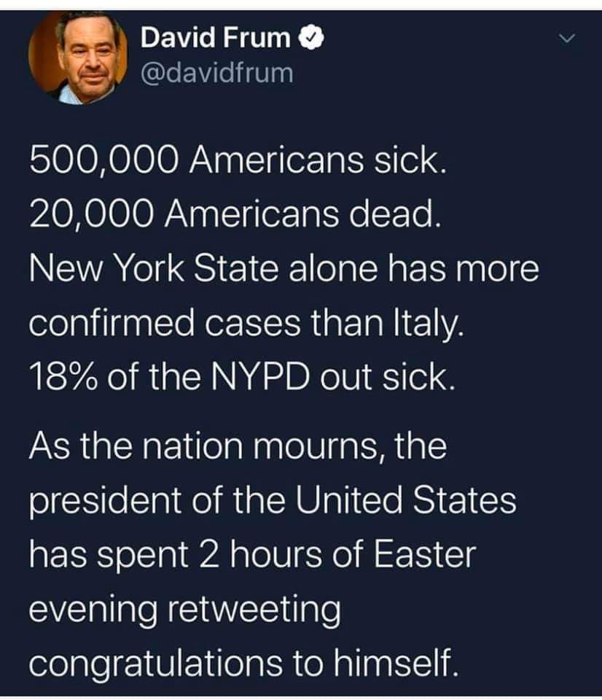Click the phrase "congratulations to himself."
Screen dimensions: 602x700
point(243,664)
